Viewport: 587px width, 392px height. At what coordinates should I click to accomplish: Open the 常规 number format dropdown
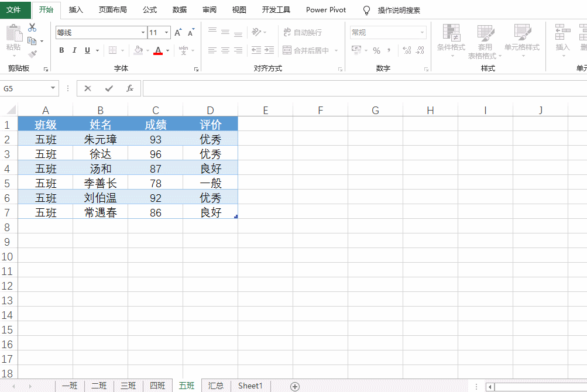click(x=423, y=32)
